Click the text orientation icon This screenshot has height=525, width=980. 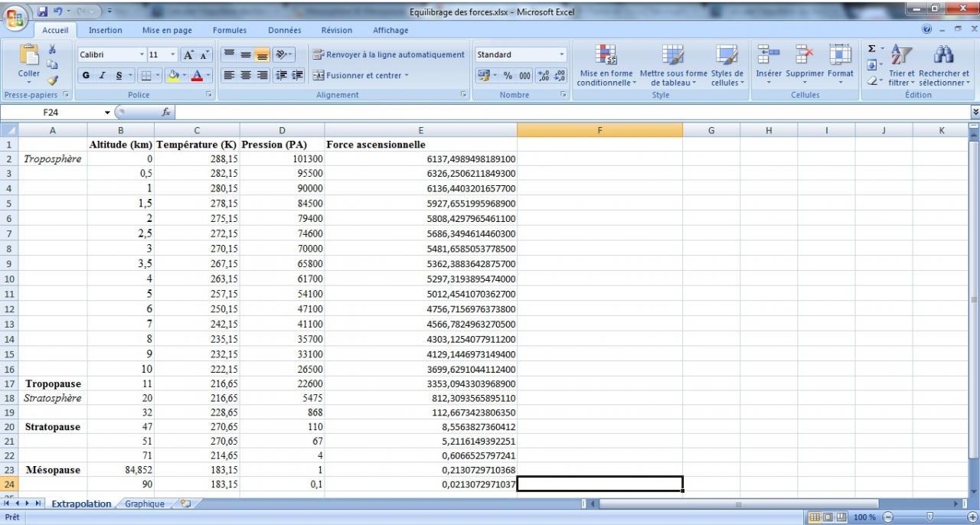pos(281,55)
